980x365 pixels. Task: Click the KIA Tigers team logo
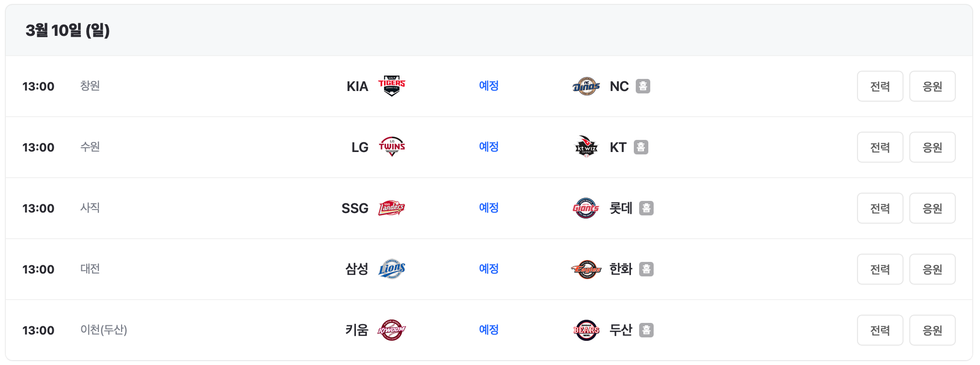tap(392, 86)
